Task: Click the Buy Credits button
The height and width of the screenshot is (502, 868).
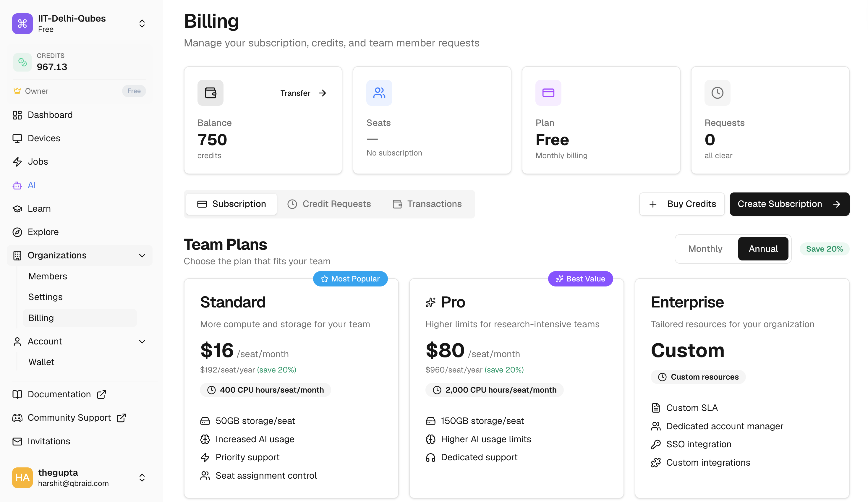Action: [x=681, y=204]
